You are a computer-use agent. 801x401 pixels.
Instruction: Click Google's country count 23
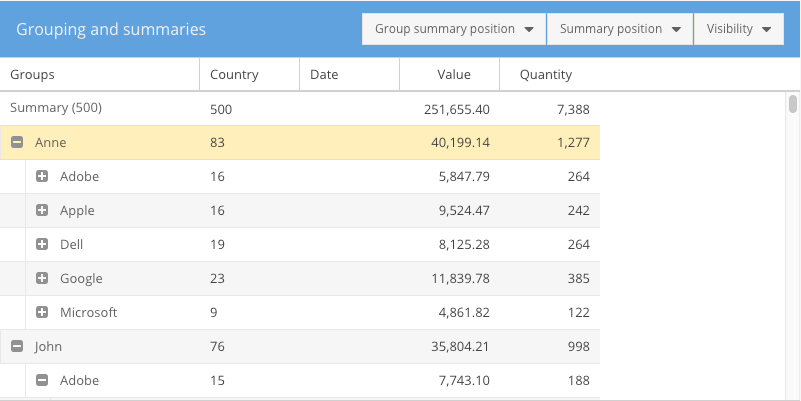point(217,278)
